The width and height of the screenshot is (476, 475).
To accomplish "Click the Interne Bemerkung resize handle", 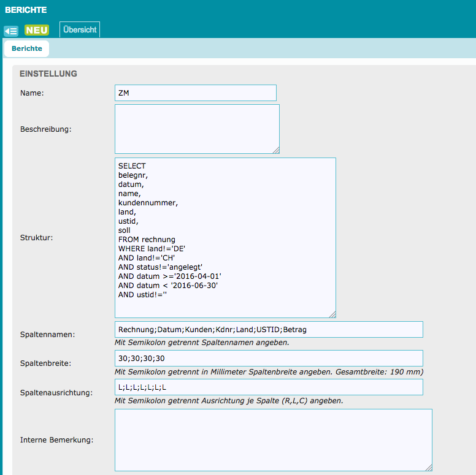I will [x=429, y=468].
